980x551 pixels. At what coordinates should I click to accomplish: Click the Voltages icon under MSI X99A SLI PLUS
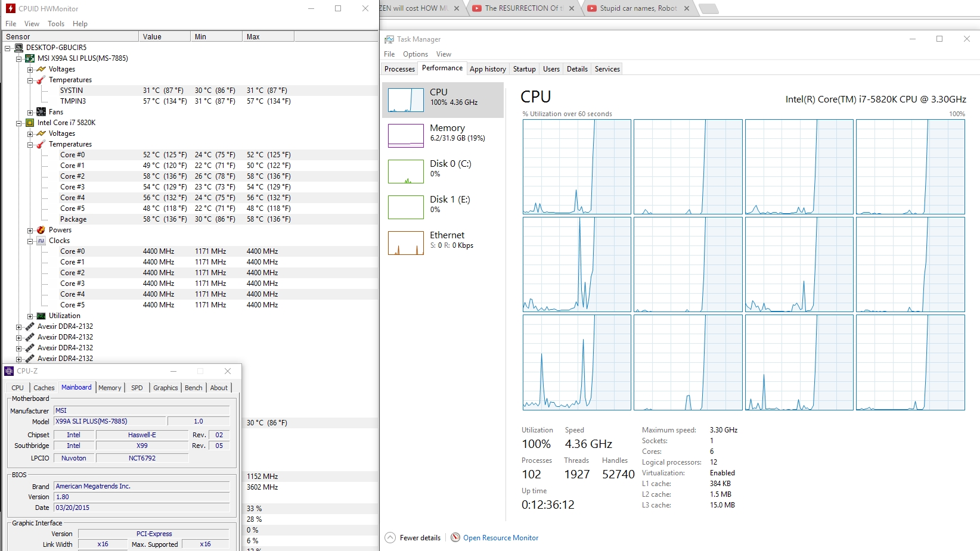coord(41,69)
